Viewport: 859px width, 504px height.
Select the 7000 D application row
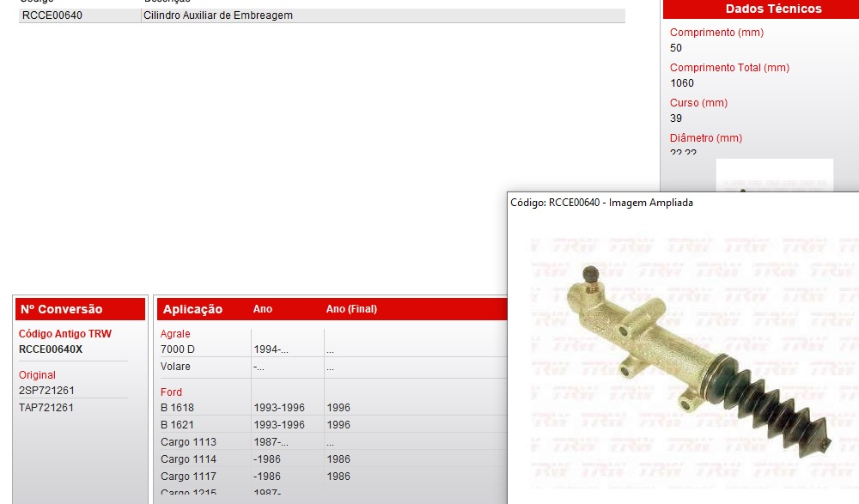[x=178, y=349]
